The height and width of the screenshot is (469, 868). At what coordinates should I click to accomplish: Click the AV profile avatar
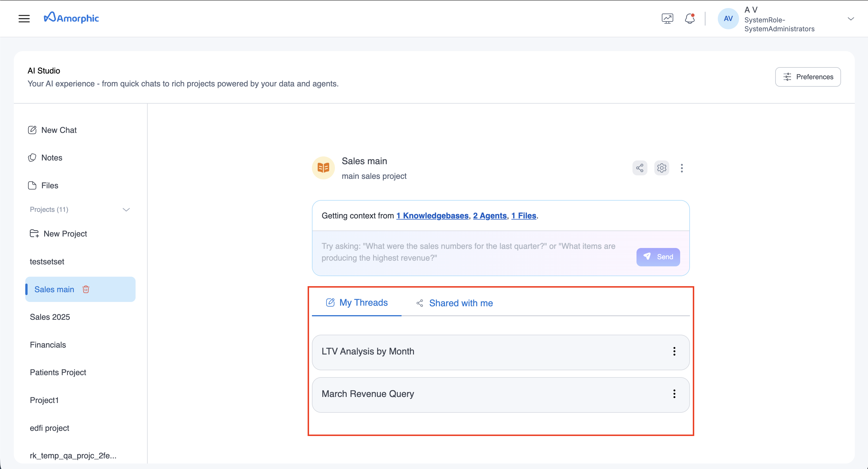click(x=728, y=19)
